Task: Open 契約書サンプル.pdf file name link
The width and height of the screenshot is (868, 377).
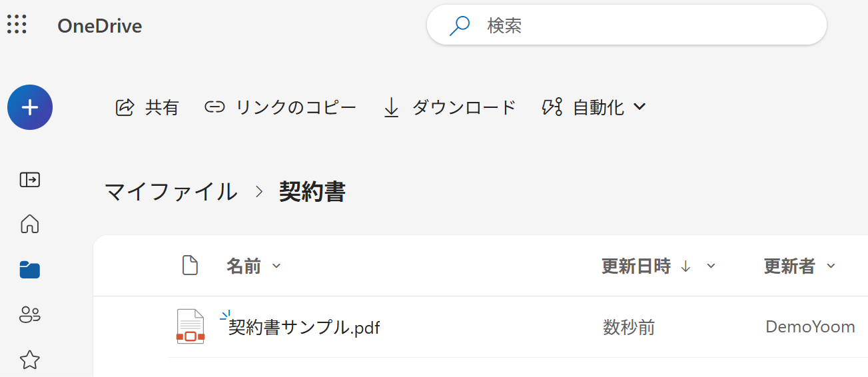Action: (304, 328)
